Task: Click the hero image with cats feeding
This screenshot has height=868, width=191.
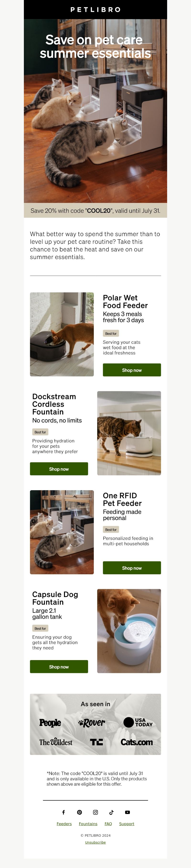Action: (x=95, y=111)
